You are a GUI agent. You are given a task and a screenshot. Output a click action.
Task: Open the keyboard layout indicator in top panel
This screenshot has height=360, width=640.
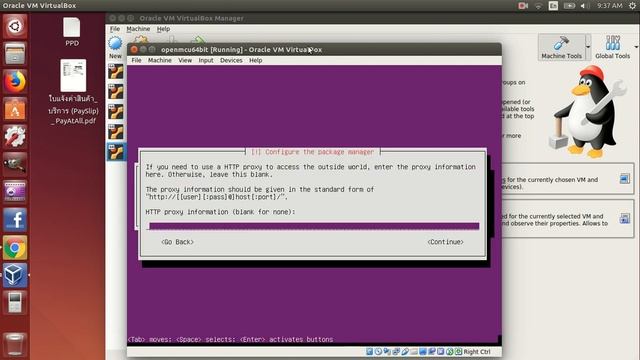(x=553, y=6)
